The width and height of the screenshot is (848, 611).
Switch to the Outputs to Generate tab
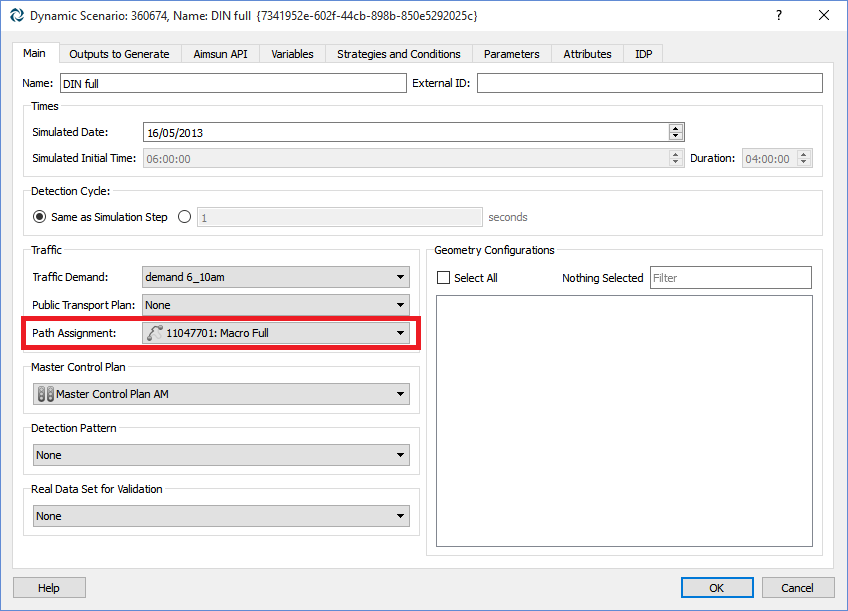point(120,54)
